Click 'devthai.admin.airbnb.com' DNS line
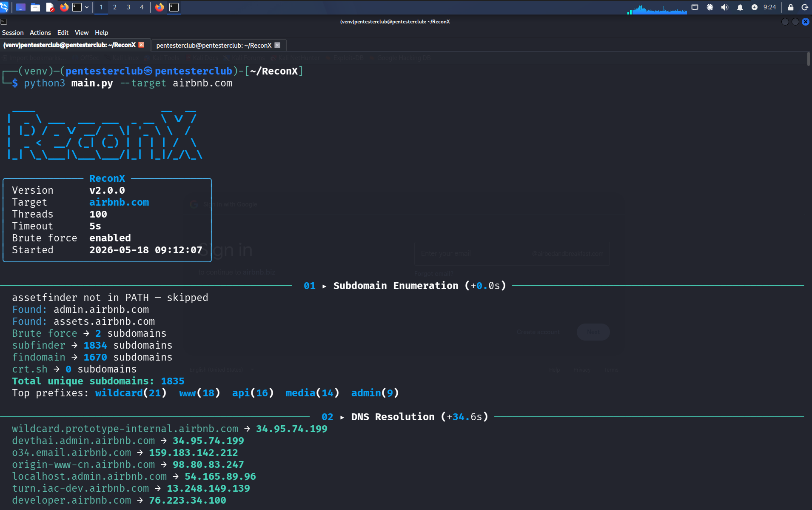This screenshot has height=510, width=812. coord(128,441)
